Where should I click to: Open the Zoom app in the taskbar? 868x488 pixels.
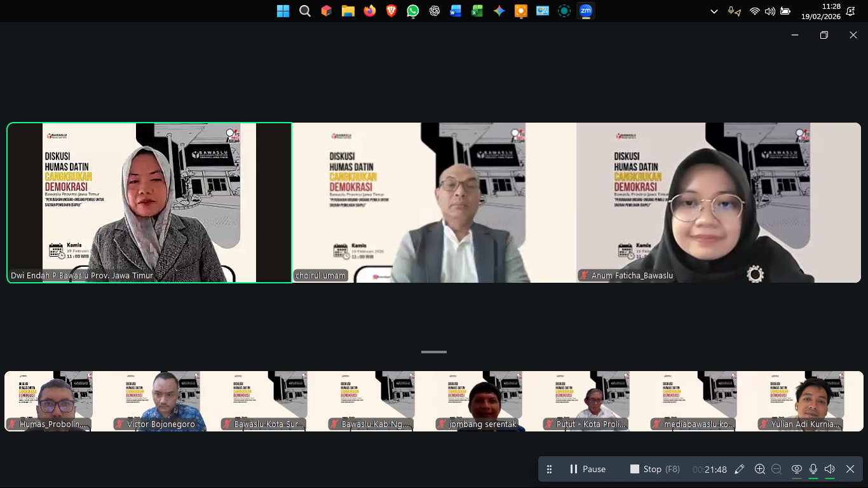click(x=585, y=11)
